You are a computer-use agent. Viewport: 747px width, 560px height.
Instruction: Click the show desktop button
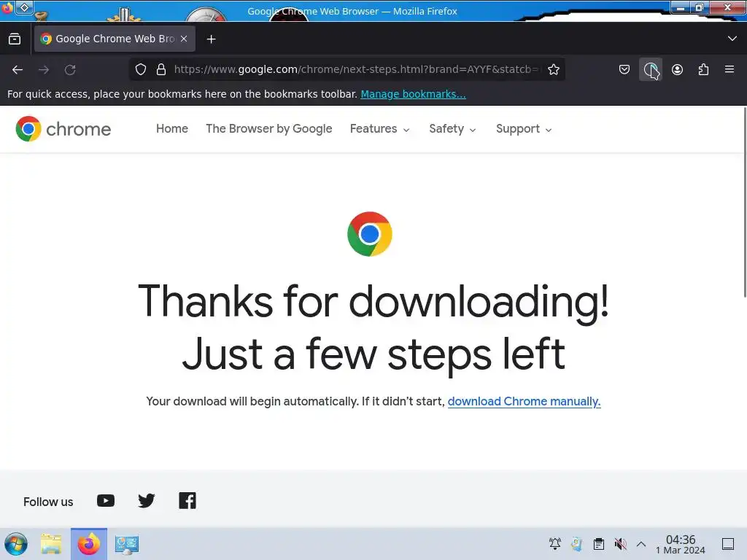click(x=728, y=544)
